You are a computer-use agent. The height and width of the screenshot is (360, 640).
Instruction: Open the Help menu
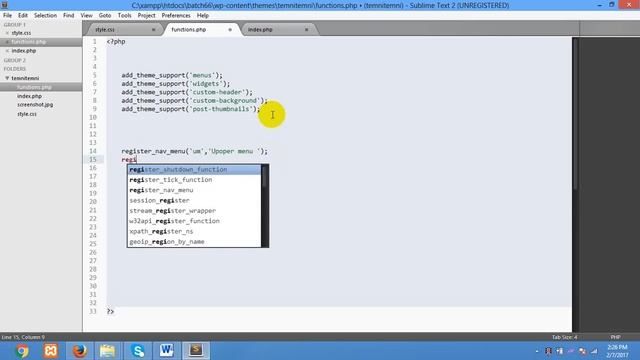[203, 16]
